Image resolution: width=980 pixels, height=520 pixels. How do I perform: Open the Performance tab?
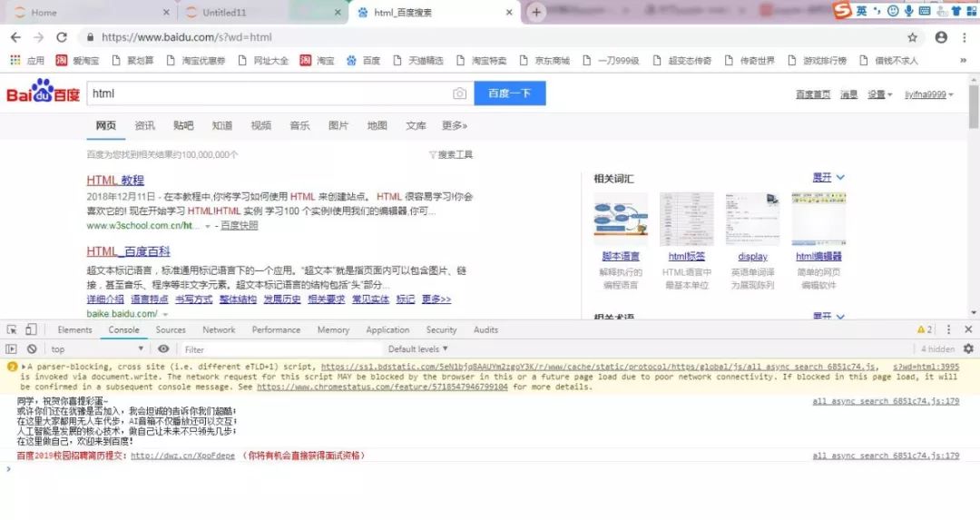[276, 329]
